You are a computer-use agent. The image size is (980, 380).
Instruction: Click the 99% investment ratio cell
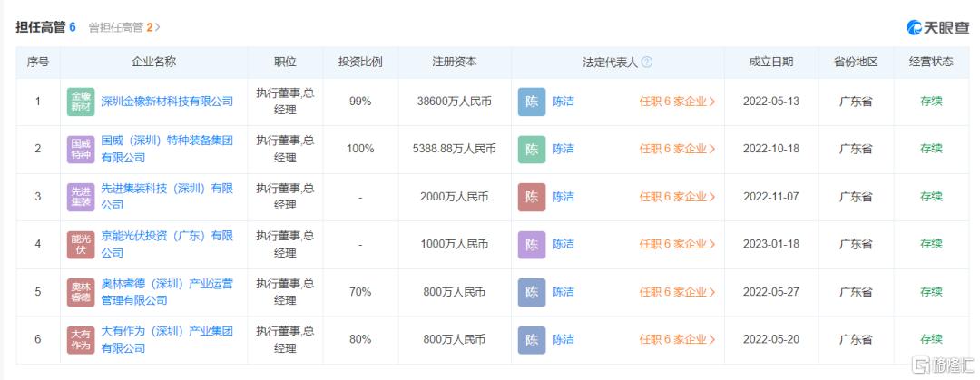point(360,102)
